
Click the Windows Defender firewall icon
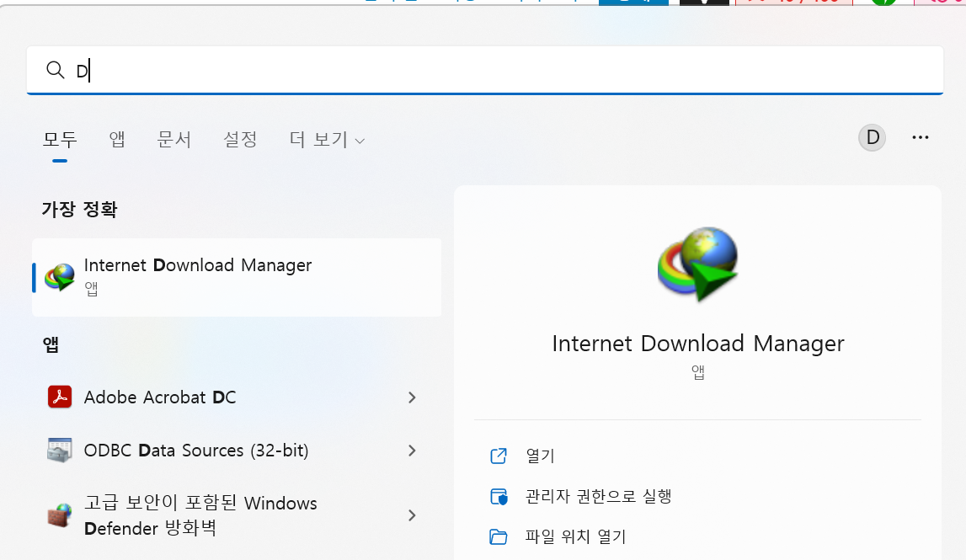(60, 515)
